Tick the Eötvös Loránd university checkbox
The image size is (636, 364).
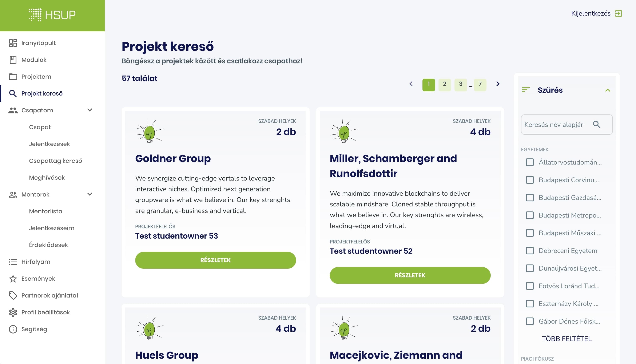coord(530,286)
